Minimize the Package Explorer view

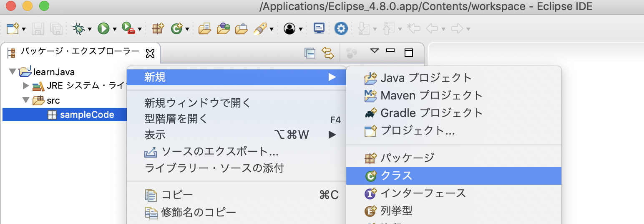390,50
